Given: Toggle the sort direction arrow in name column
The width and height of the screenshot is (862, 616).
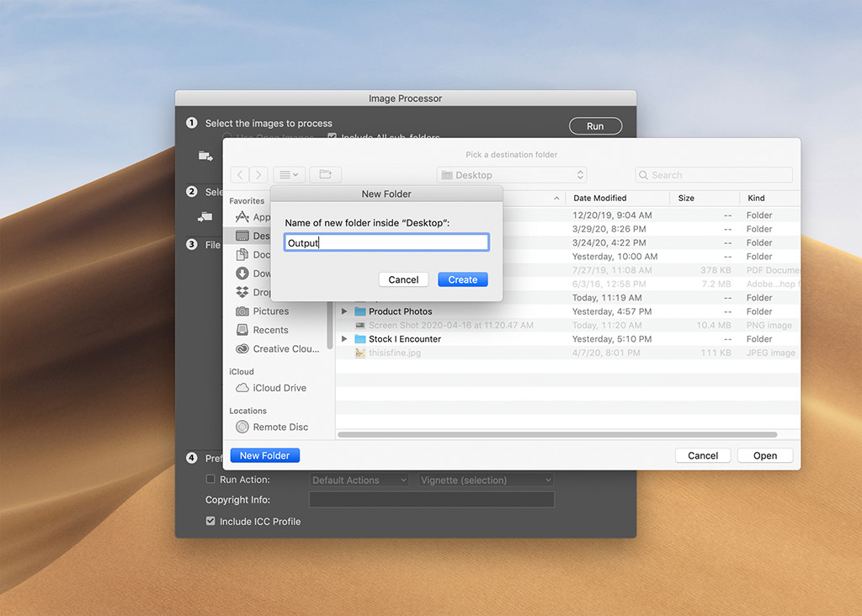Looking at the screenshot, I should click(556, 198).
